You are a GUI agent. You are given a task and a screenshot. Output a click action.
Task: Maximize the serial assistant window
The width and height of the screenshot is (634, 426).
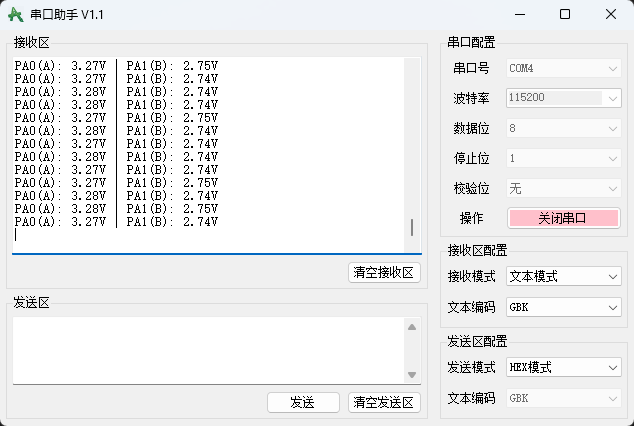[x=565, y=15]
